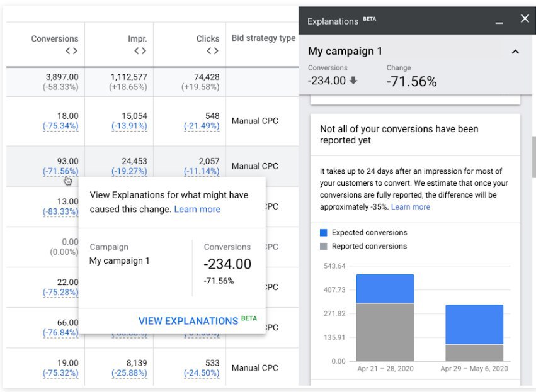Click the Apr 29 – May 6 gray bar segment
Screen dimensions: 536x392
474,352
